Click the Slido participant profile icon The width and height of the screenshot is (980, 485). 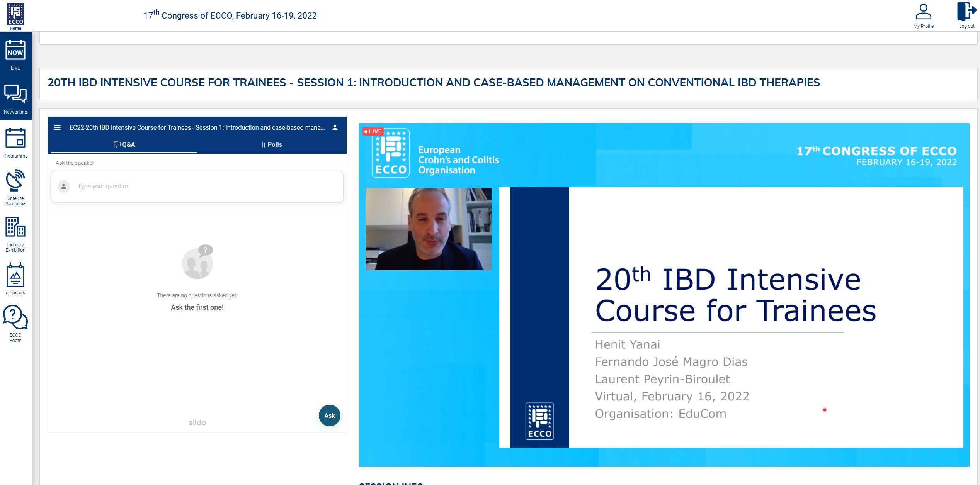(x=335, y=127)
